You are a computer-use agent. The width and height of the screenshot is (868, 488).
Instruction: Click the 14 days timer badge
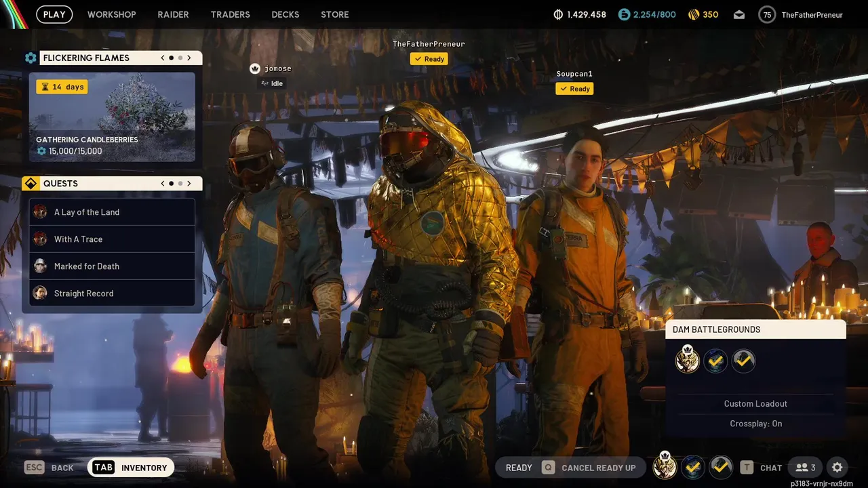click(x=62, y=87)
